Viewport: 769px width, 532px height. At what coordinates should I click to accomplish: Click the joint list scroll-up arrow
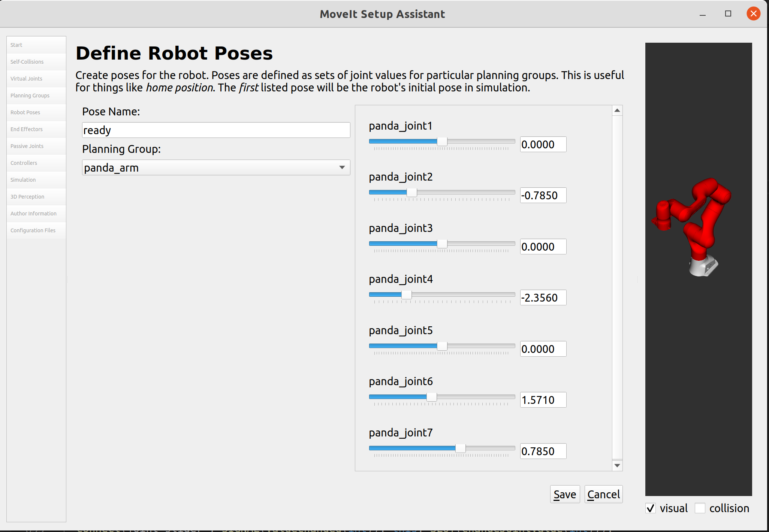[x=617, y=110]
